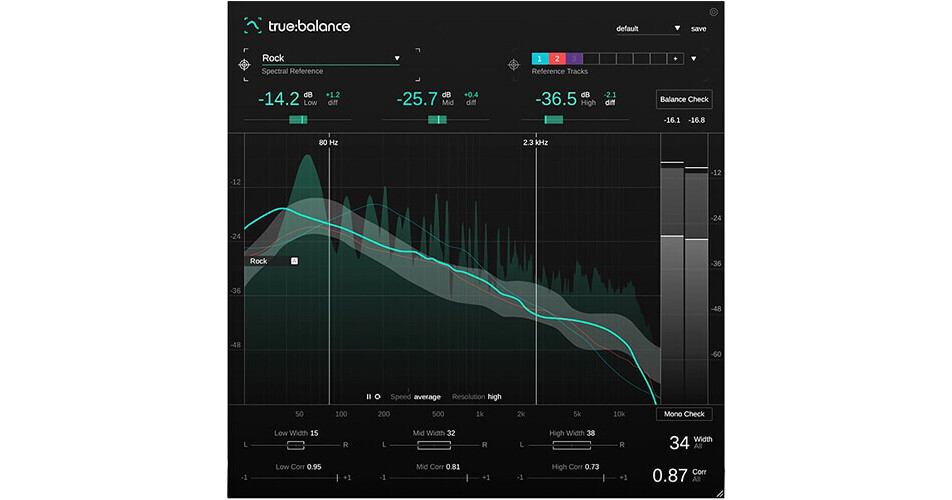
Task: Click the Rock reference curve label
Action: (259, 261)
